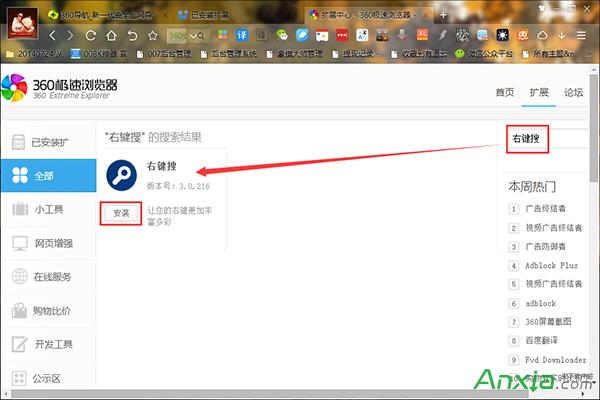The image size is (600, 400).
Task: Close the 扩展中心 tab
Action: (x=426, y=15)
